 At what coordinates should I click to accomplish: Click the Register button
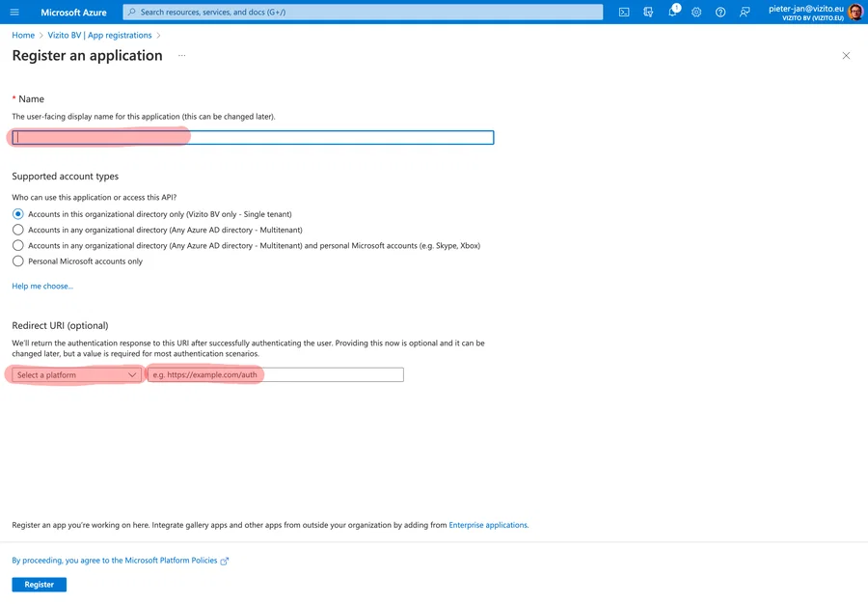[39, 584]
